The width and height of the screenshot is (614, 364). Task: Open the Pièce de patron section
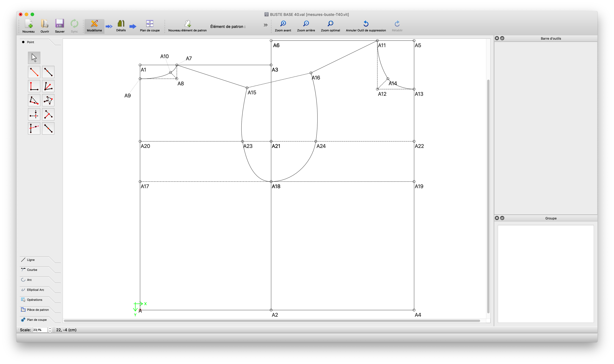pos(38,310)
